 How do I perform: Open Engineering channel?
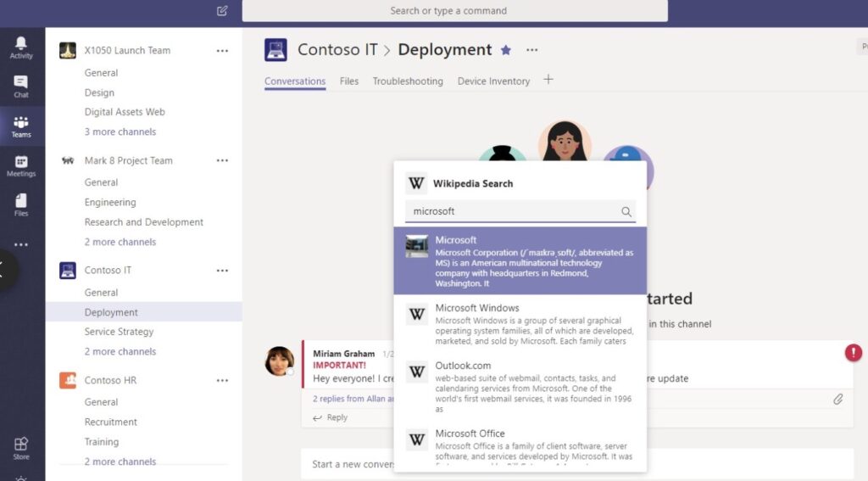(x=110, y=202)
